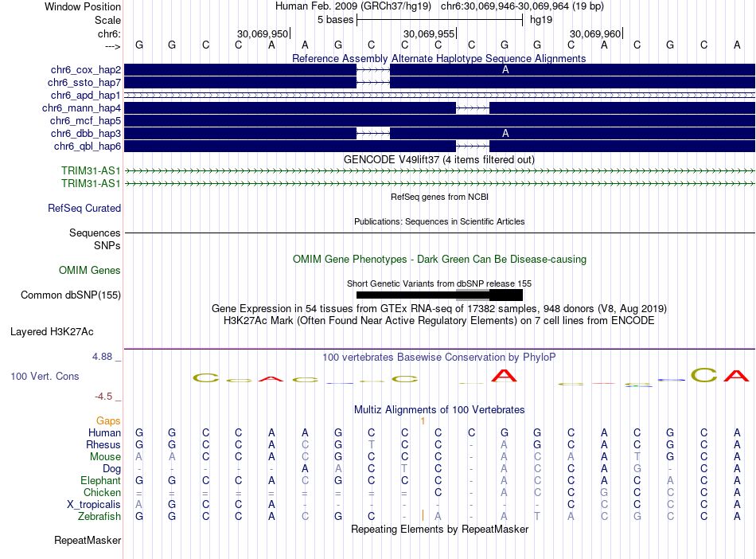Open the Sequences track label

95,233
